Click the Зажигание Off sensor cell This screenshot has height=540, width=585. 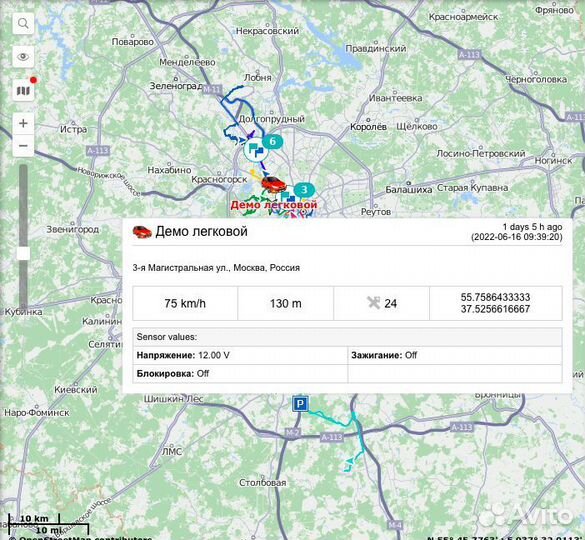coord(455,355)
